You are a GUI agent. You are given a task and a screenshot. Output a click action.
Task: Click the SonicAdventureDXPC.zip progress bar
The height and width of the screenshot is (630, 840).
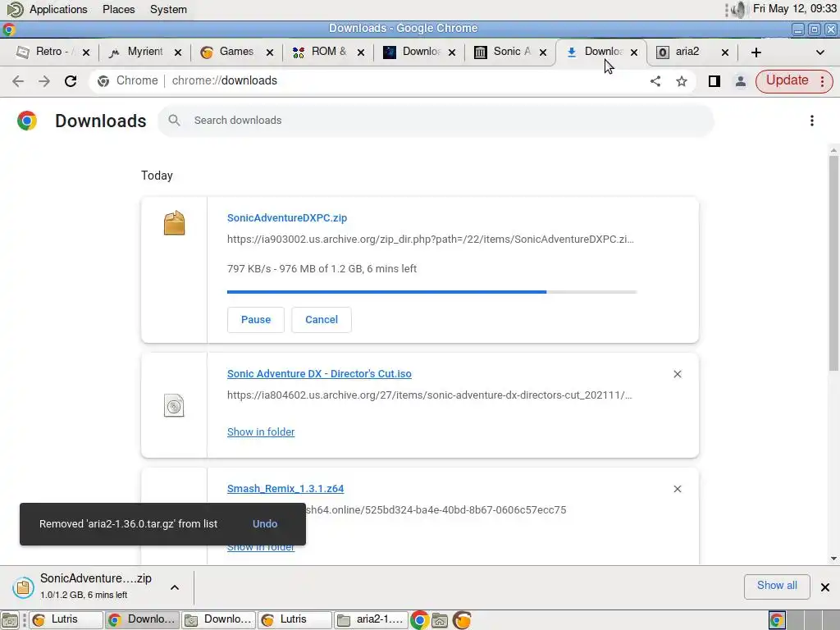coord(431,292)
